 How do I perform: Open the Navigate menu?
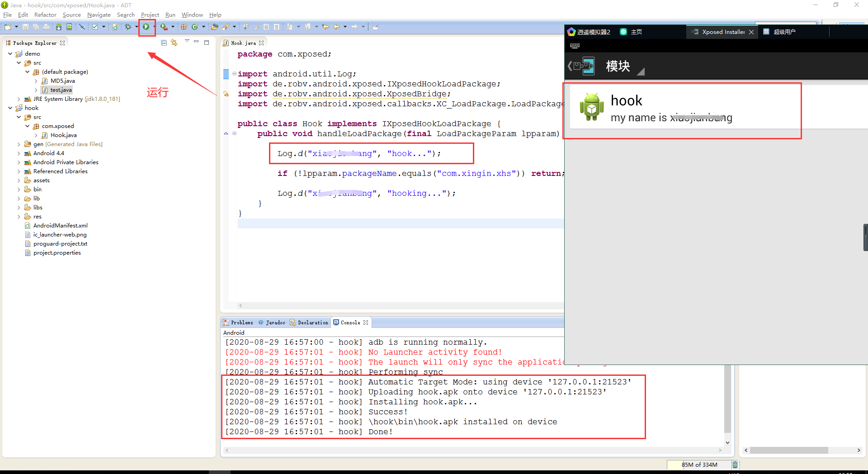pos(99,15)
